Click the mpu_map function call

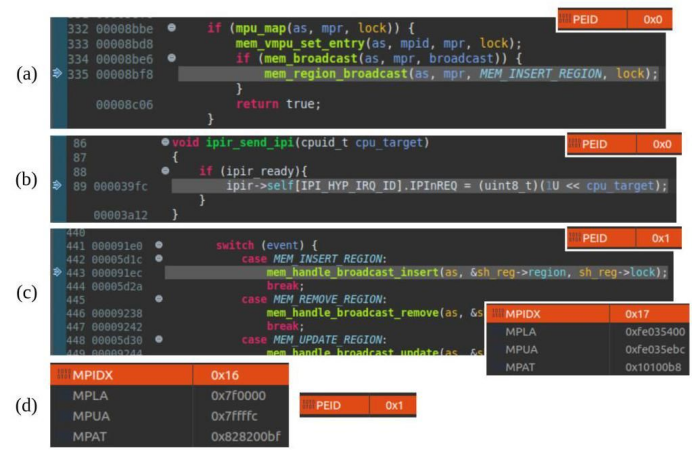click(261, 28)
